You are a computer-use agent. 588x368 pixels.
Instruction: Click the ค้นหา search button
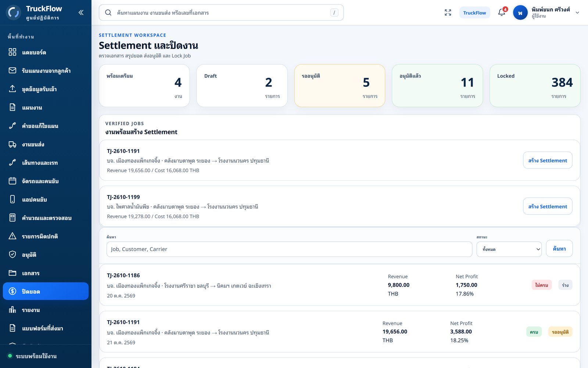(559, 248)
